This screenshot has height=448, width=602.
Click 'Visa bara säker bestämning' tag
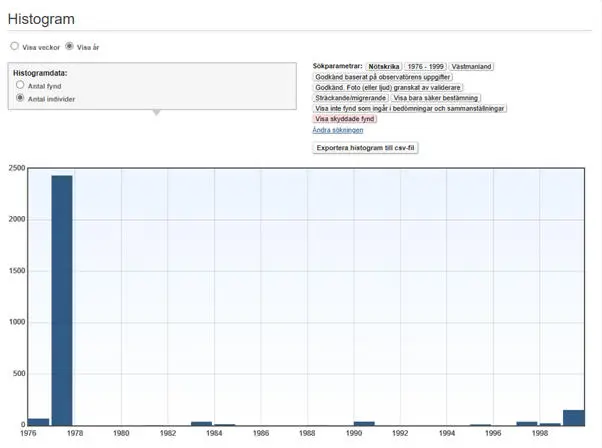(x=436, y=98)
